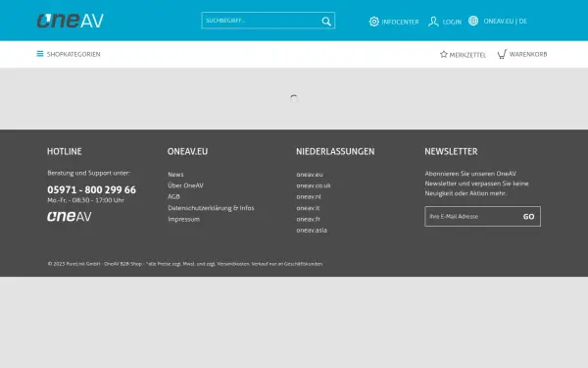Viewport: 588px width, 368px height.
Task: Visit the oneav.co.uk branch link
Action: [x=314, y=185]
